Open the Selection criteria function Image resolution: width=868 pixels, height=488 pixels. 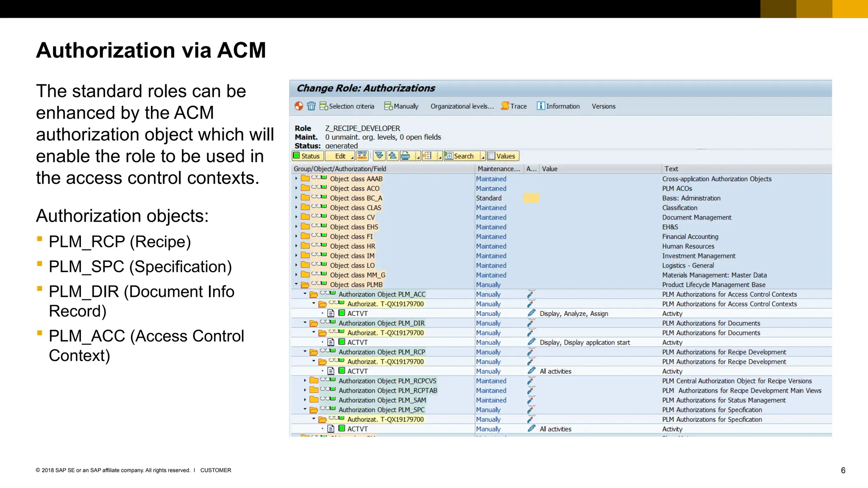347,106
